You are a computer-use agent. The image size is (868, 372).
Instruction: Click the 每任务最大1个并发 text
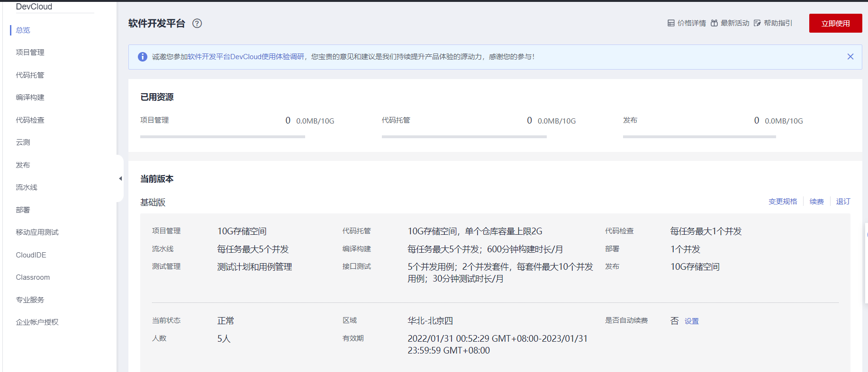706,231
